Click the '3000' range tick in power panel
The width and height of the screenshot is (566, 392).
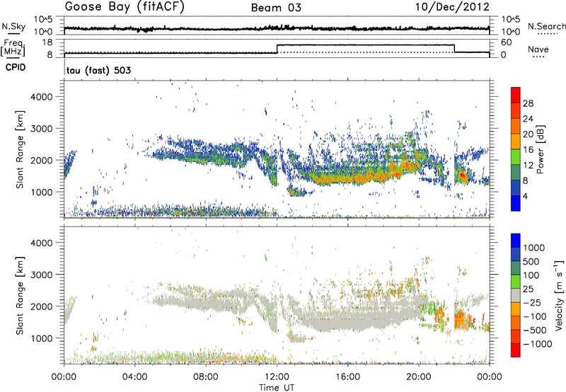point(41,129)
